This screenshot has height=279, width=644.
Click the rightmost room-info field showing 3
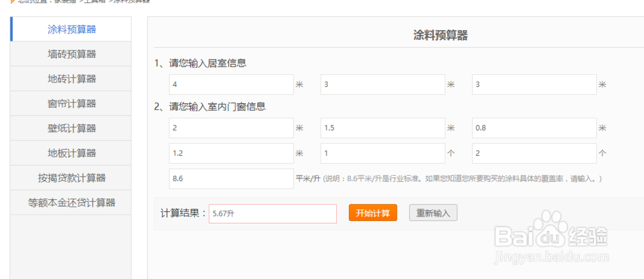tap(534, 84)
